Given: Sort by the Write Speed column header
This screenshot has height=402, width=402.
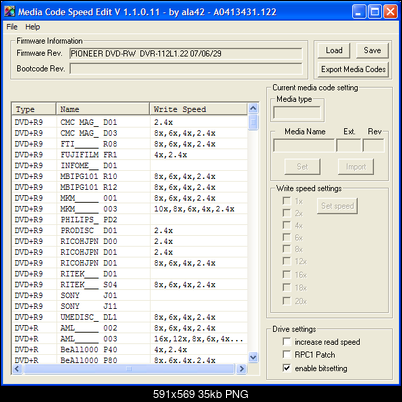Looking at the screenshot, I should 198,109.
